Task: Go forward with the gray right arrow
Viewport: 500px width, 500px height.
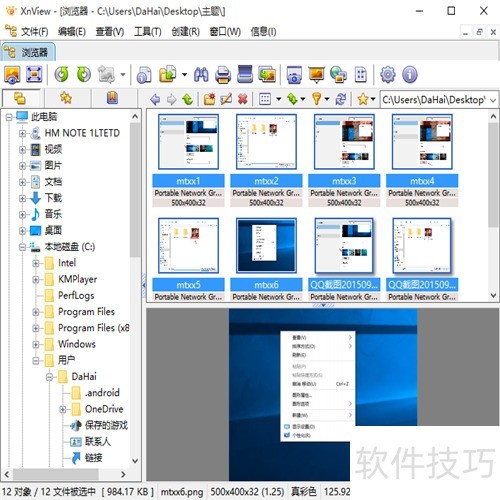Action: [x=171, y=99]
